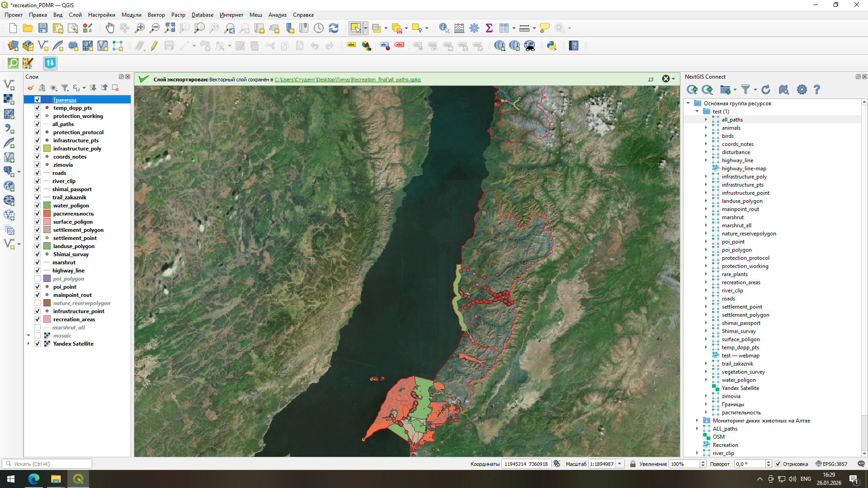
Task: Open NextGIS Connect settings gear
Action: click(802, 89)
